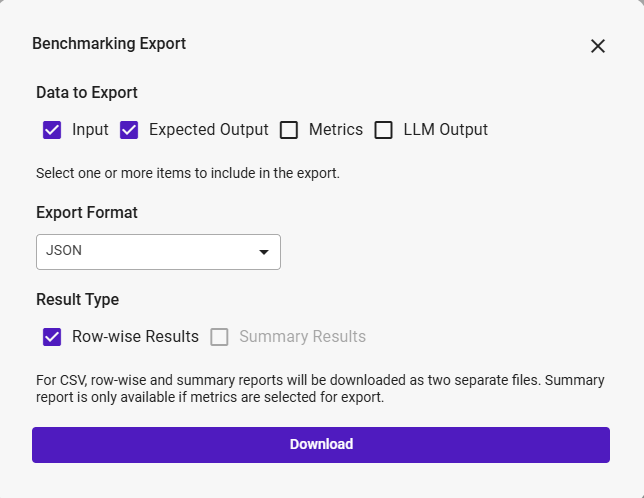Click the "Summary Results" label text
Viewport: 644px width, 498px height.
(x=302, y=337)
